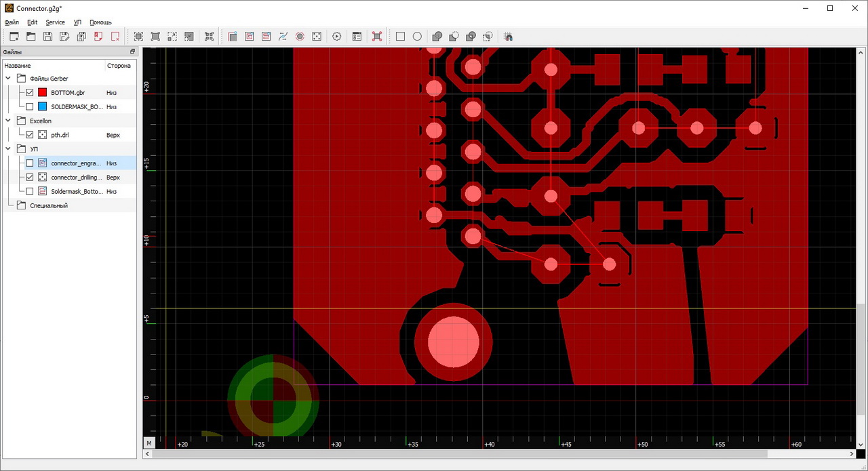Click the stacked floppy disks save icon
The width and height of the screenshot is (868, 471).
click(81, 37)
